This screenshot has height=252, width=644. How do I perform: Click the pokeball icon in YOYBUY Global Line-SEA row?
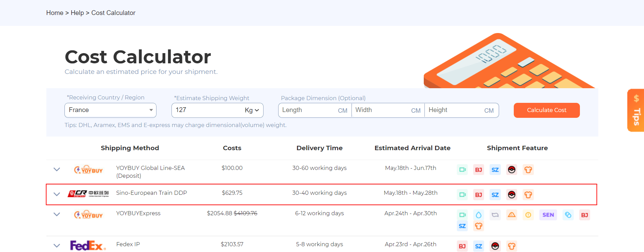(512, 170)
